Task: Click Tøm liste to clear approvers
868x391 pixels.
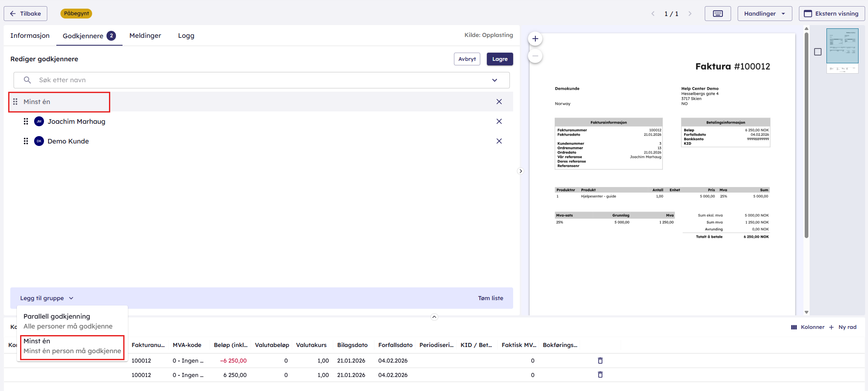Action: 490,298
